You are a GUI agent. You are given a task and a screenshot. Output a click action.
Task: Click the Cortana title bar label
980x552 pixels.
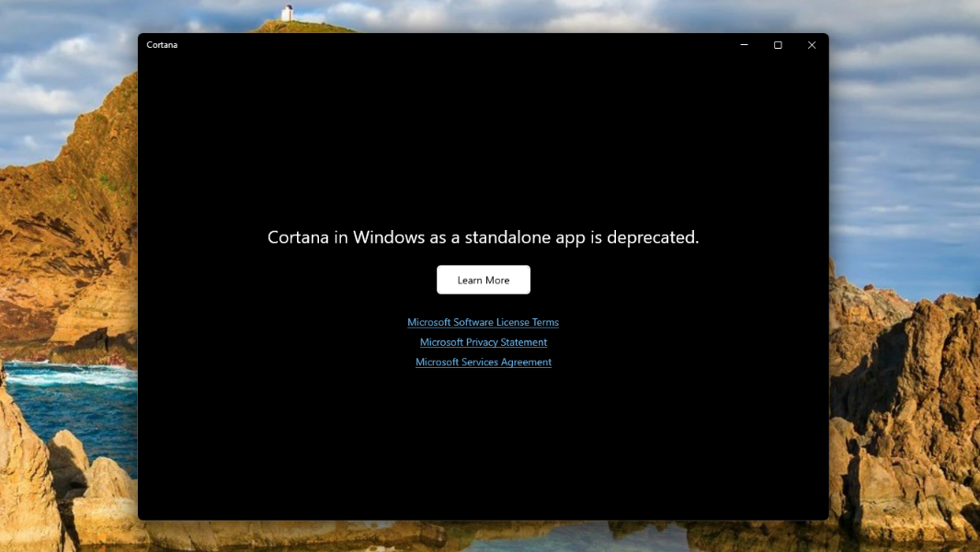coord(162,44)
